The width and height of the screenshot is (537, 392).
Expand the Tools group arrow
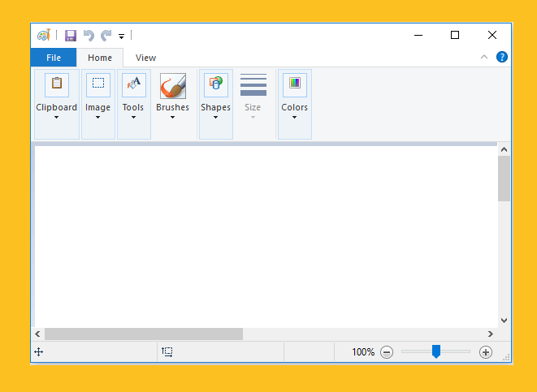(x=133, y=118)
